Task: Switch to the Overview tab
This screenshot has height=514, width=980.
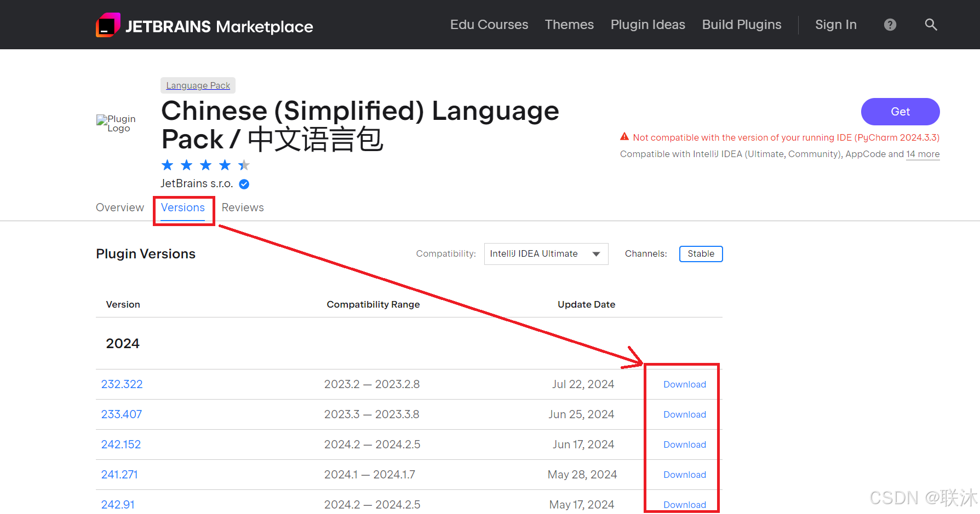Action: pyautogui.click(x=120, y=207)
